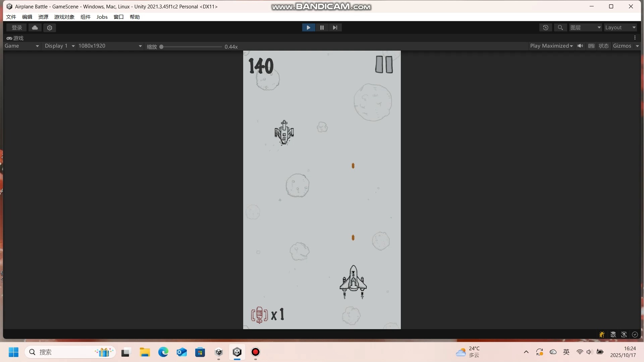Screen dimensions: 644x362
Task: Stop play mode with Play button
Action: pos(308,27)
